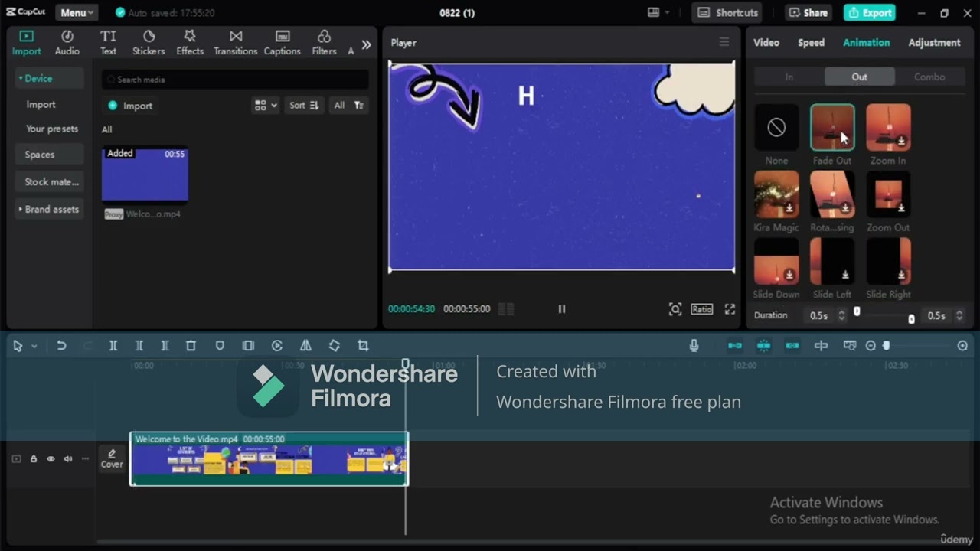Add a marker with shield icon
The image size is (980, 551).
pos(220,346)
